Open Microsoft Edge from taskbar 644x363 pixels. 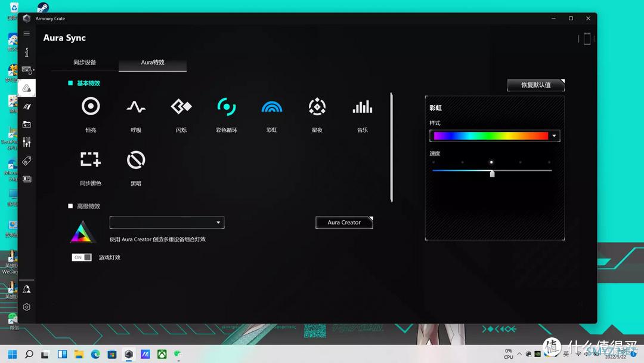(x=95, y=354)
